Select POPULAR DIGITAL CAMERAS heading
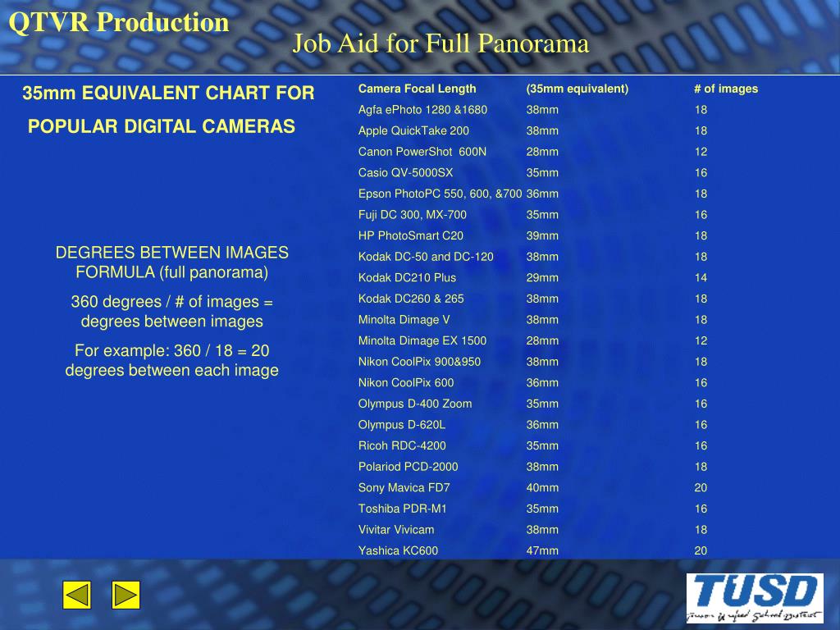This screenshot has height=630, width=840. coord(162,126)
